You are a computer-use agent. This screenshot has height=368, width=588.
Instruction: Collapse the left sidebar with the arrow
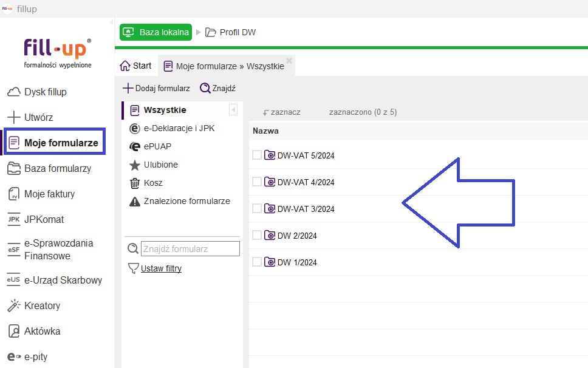(111, 22)
